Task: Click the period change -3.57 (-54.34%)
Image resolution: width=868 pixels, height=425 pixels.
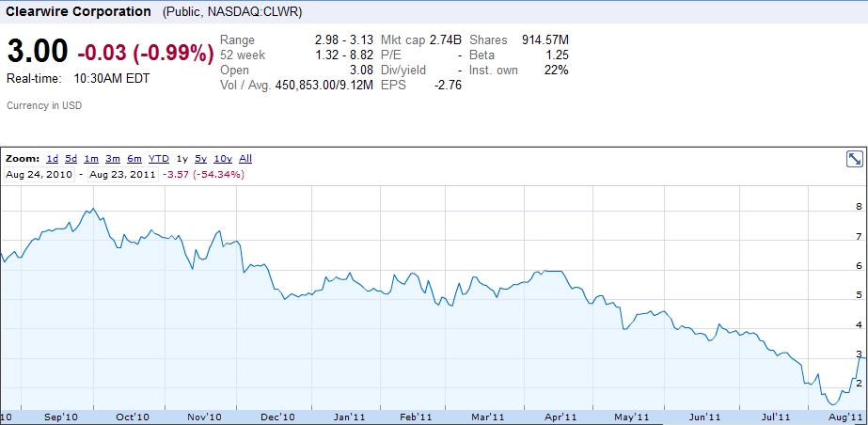Action: tap(204, 175)
